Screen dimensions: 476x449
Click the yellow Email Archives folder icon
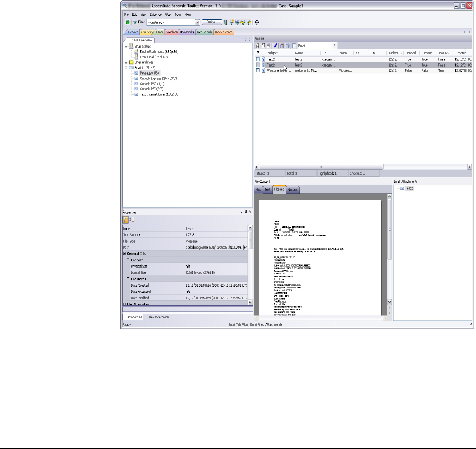[x=131, y=62]
